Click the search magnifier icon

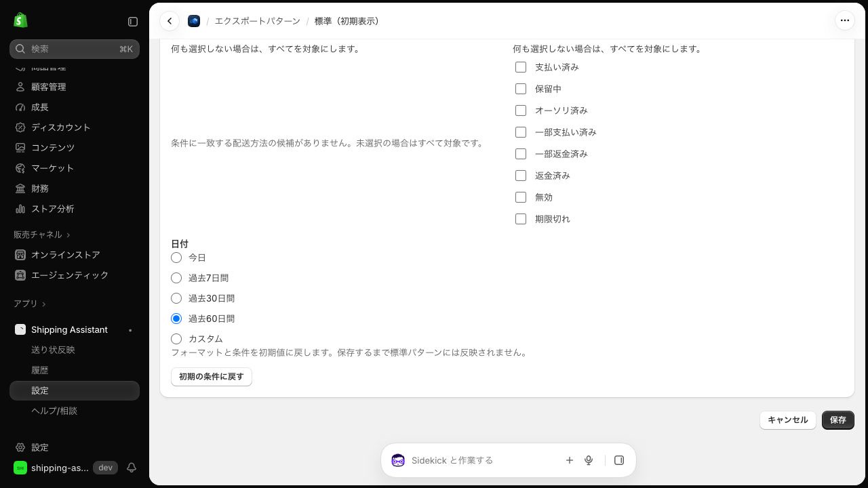(x=20, y=49)
